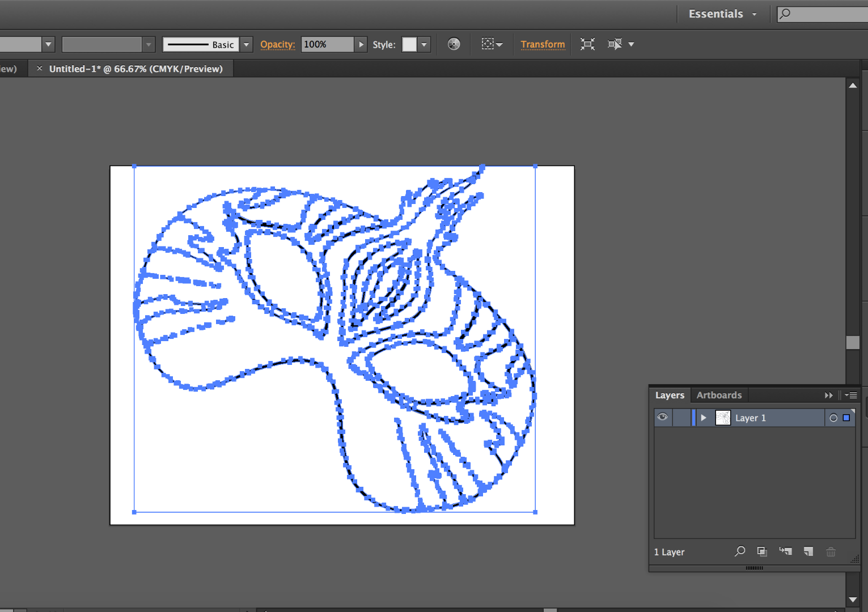The height and width of the screenshot is (612, 868).
Task: Open the Transform panel link
Action: [x=543, y=44]
